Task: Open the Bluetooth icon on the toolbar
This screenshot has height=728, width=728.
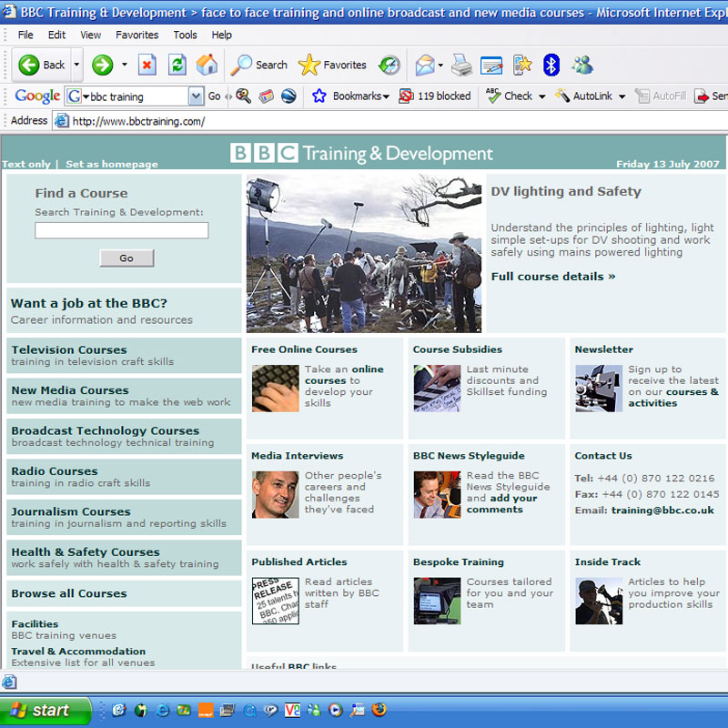Action: (x=550, y=66)
